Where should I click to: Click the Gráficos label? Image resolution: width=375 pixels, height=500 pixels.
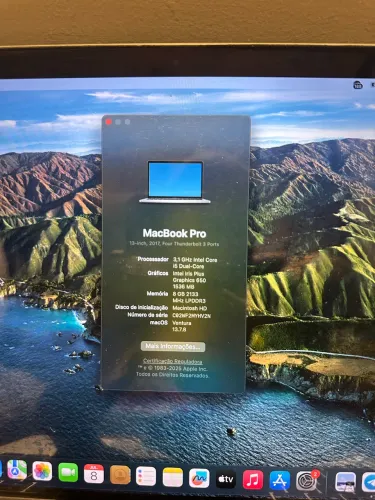pos(158,273)
